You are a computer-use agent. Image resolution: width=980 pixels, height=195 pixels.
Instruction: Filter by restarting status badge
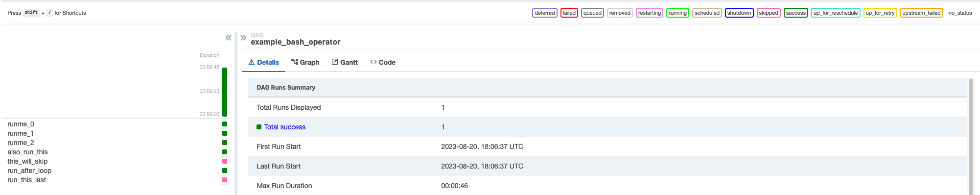pyautogui.click(x=650, y=13)
